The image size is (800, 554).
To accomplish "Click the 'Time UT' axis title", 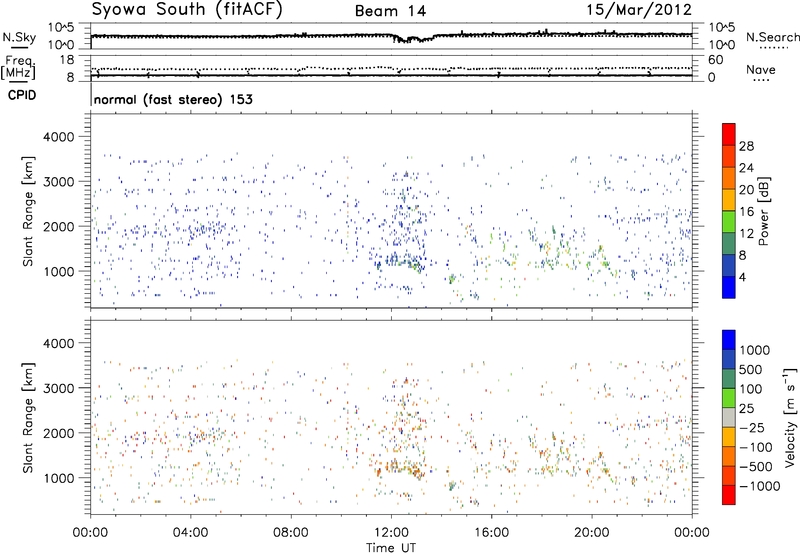I will [x=391, y=548].
